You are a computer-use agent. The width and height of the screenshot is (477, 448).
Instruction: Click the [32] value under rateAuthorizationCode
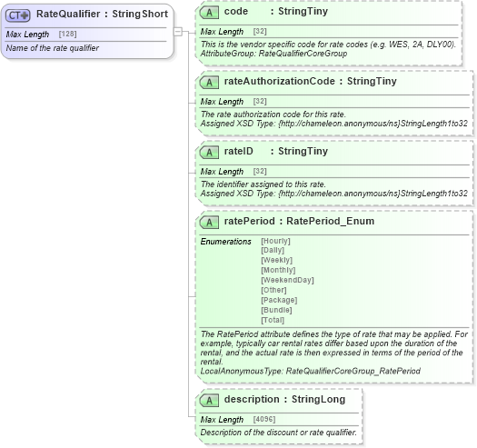point(260,102)
